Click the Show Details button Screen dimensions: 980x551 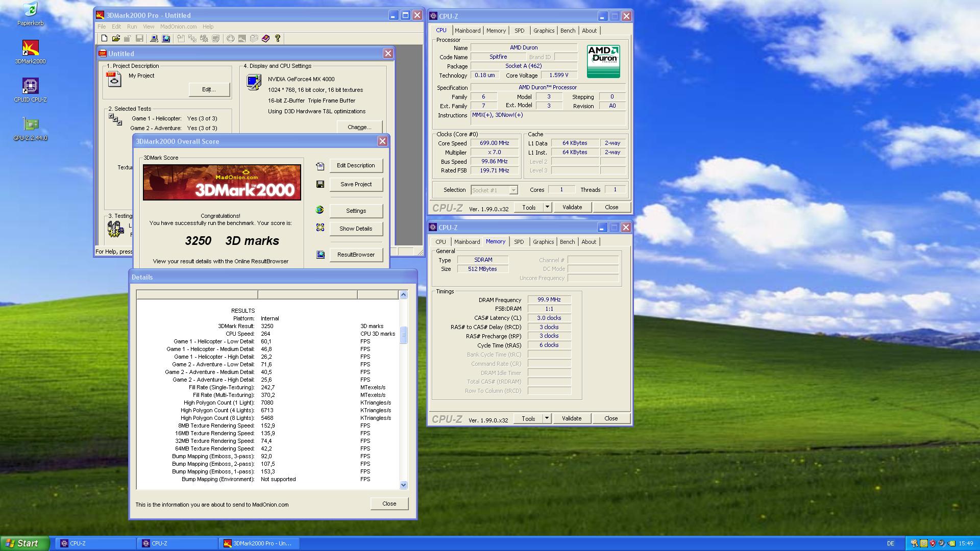(356, 229)
